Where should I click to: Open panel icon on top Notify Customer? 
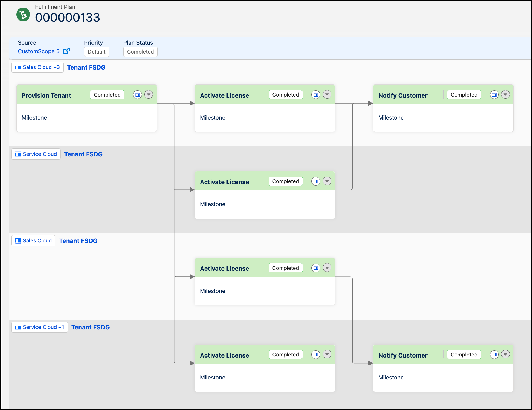click(494, 95)
